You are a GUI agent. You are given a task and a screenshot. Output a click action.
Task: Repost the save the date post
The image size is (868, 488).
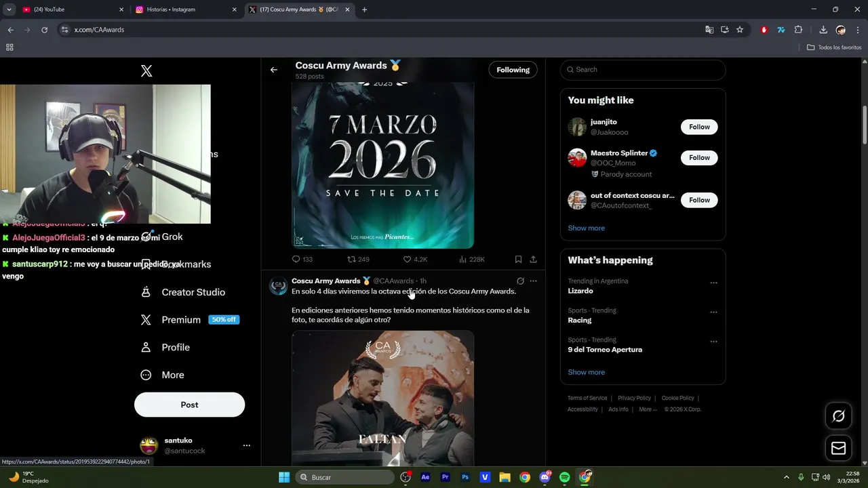point(358,260)
